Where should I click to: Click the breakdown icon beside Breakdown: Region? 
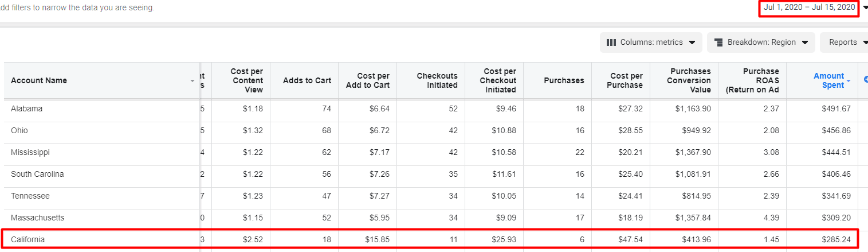tap(718, 42)
